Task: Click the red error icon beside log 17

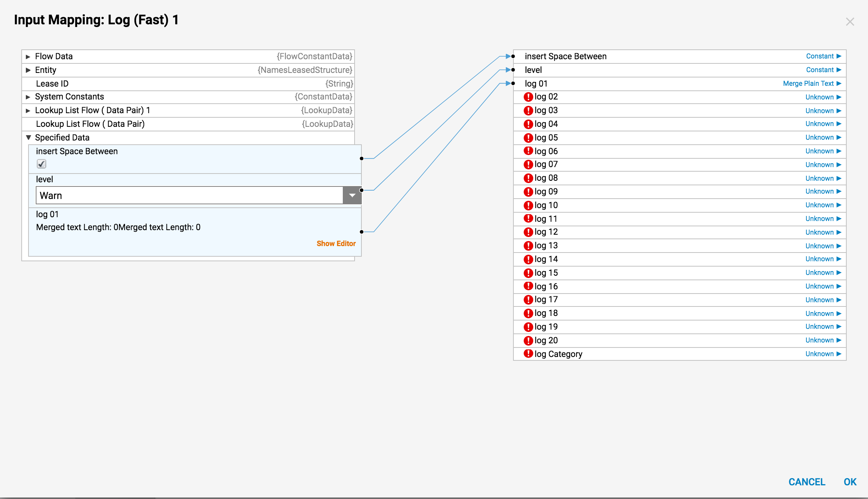Action: [528, 300]
